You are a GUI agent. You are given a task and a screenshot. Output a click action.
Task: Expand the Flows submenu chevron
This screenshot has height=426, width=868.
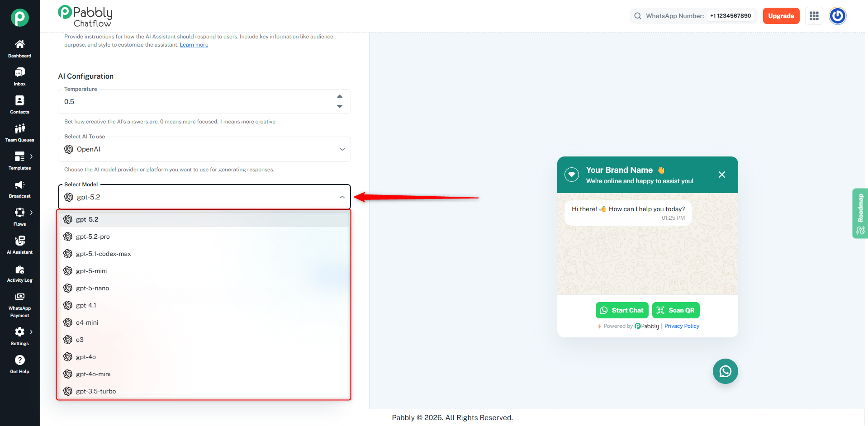coord(31,213)
